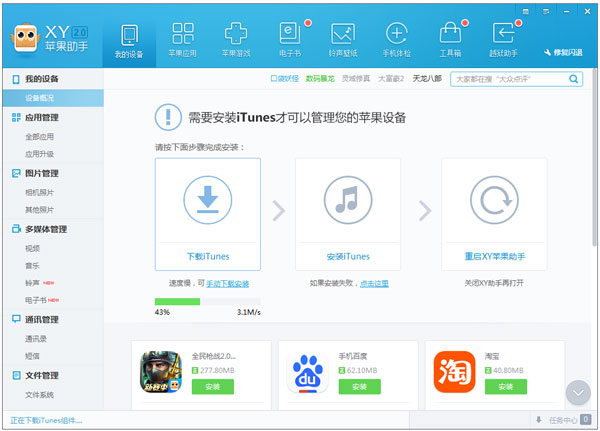Install 全民枪战2.0 with green 安装 button

[x=212, y=387]
